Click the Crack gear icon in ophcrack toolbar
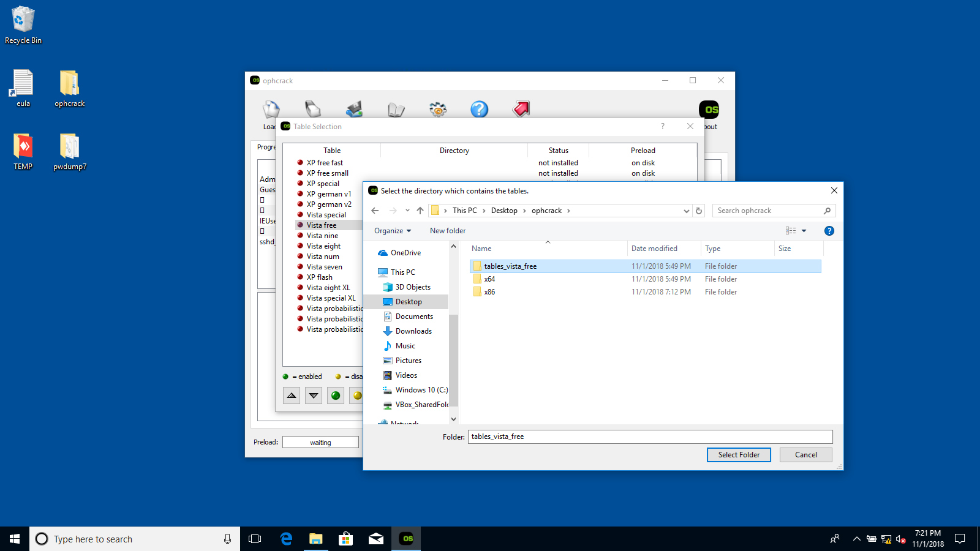The height and width of the screenshot is (551, 980). tap(438, 109)
